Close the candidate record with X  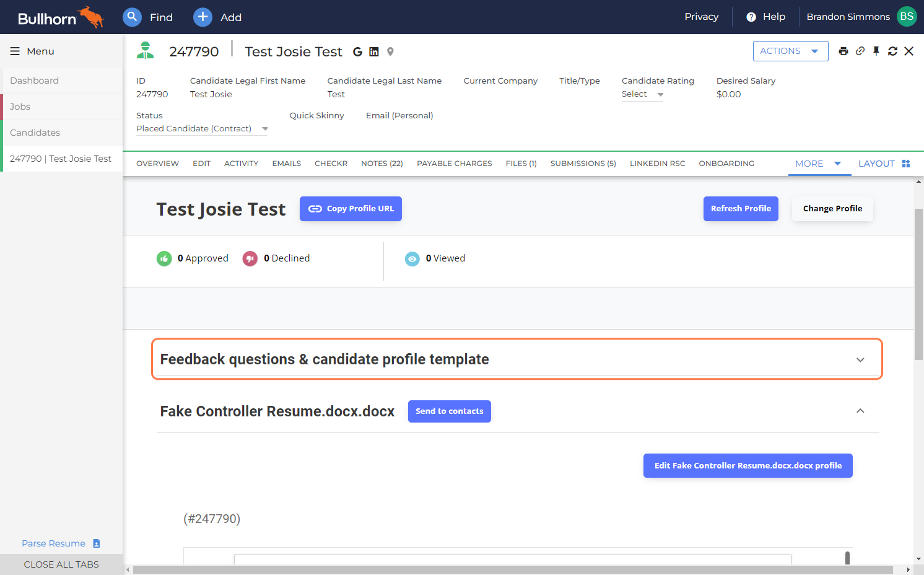point(909,51)
